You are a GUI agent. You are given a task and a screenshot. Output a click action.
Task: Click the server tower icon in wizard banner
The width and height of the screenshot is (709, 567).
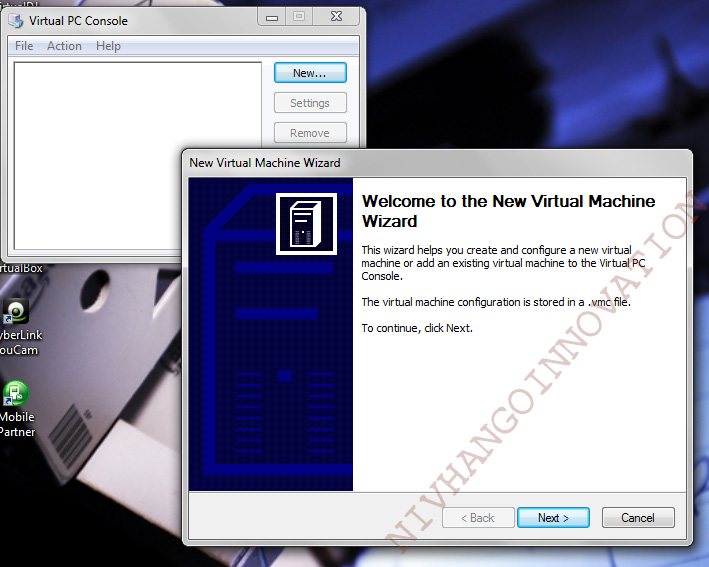[306, 224]
